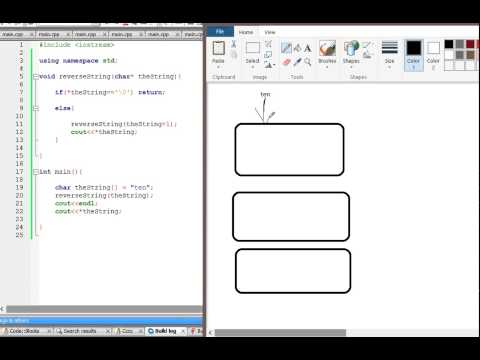Click the Cut scissors icon in Paint
This screenshot has height=360, width=480.
point(234,44)
